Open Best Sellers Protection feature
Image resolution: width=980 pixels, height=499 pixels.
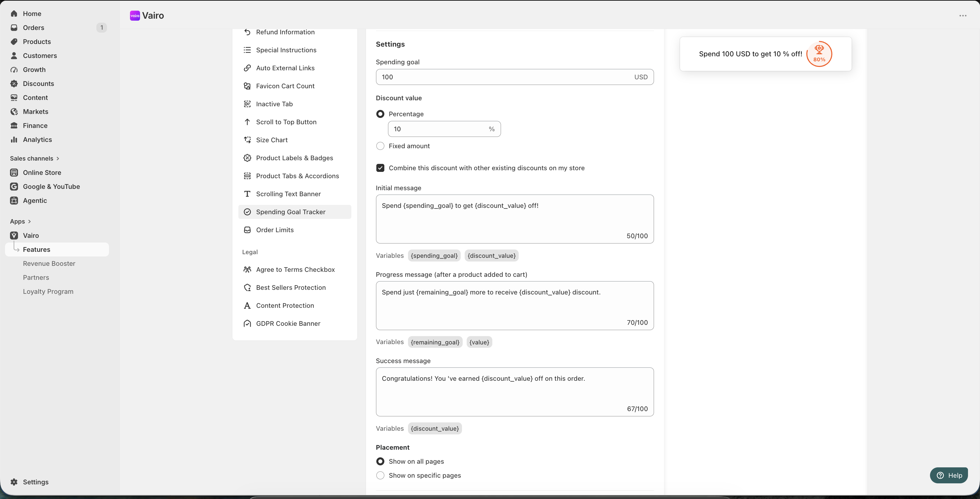pyautogui.click(x=295, y=288)
